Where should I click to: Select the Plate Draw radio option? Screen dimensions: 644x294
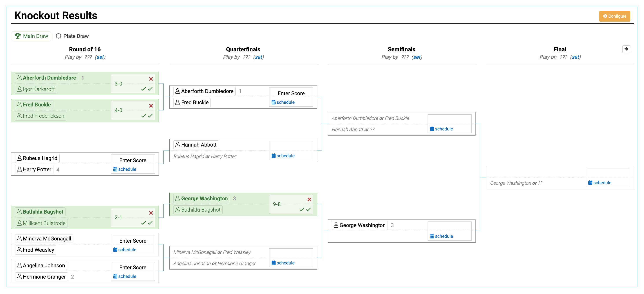(x=59, y=36)
